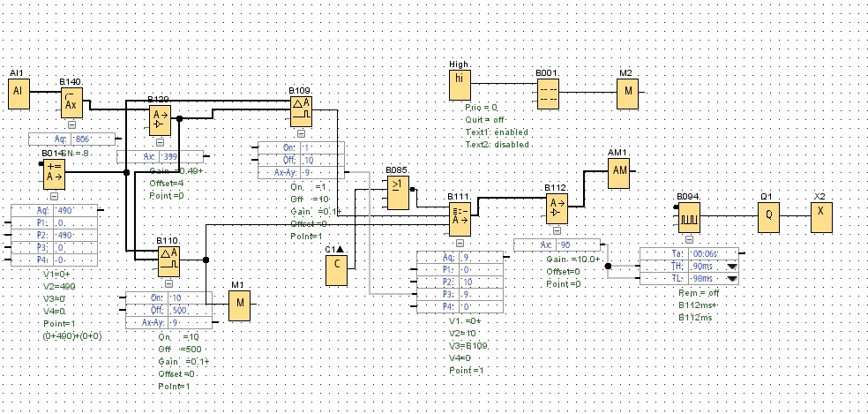Image resolution: width=868 pixels, height=414 pixels.
Task: Select the AI1 analog input block
Action: tap(18, 94)
